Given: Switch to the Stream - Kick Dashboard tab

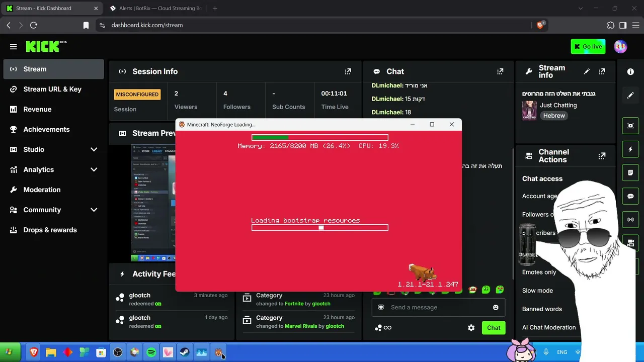Looking at the screenshot, I should coord(52,8).
